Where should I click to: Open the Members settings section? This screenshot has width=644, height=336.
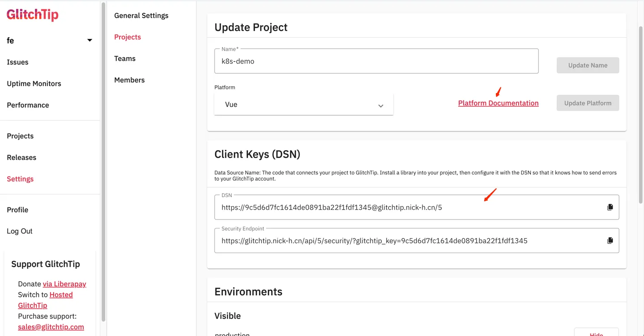[x=129, y=80]
